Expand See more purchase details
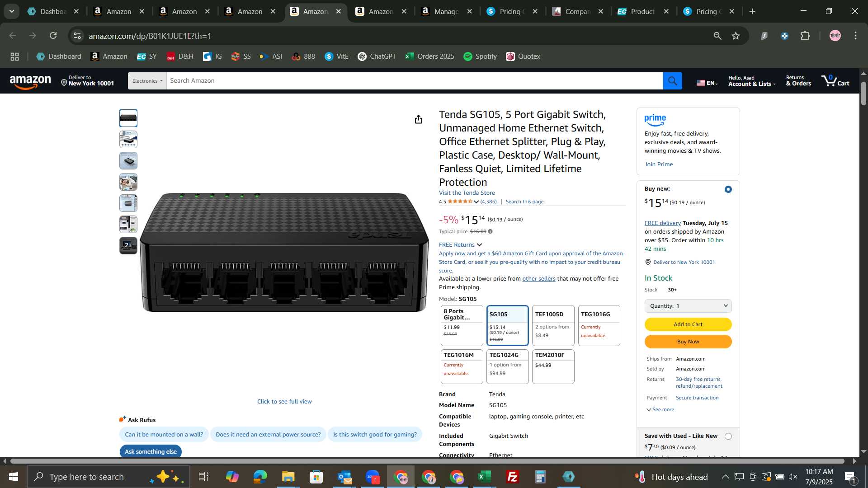 (x=660, y=409)
